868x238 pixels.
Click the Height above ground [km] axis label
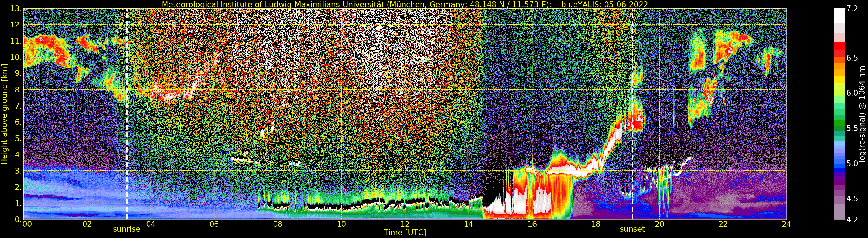4,114
